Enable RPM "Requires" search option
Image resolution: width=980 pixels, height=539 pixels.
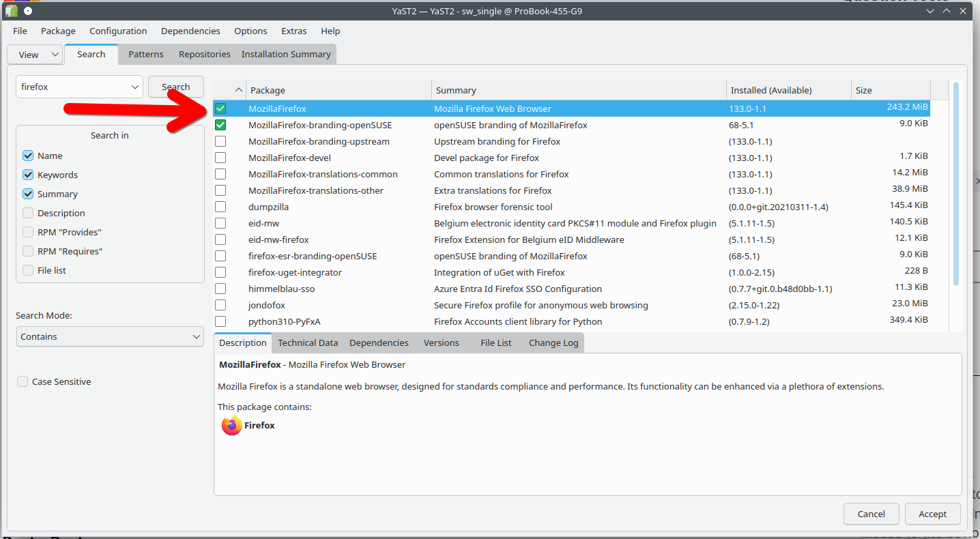[x=28, y=251]
